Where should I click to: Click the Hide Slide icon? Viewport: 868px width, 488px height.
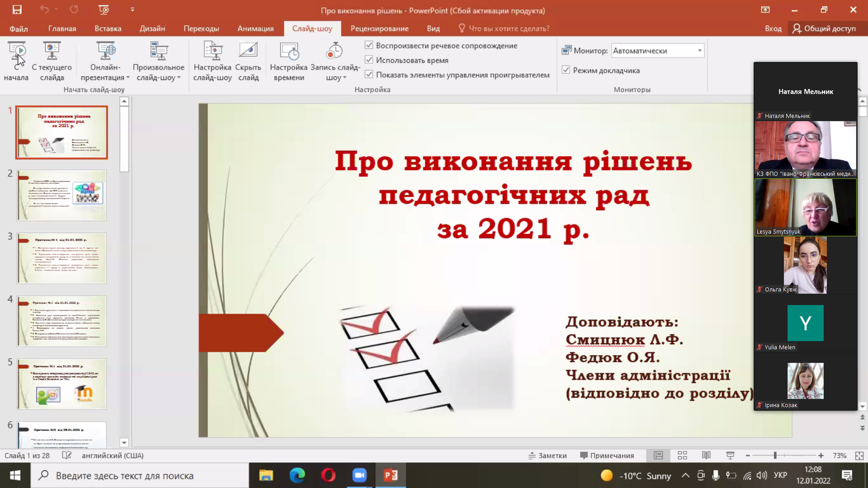tap(248, 52)
